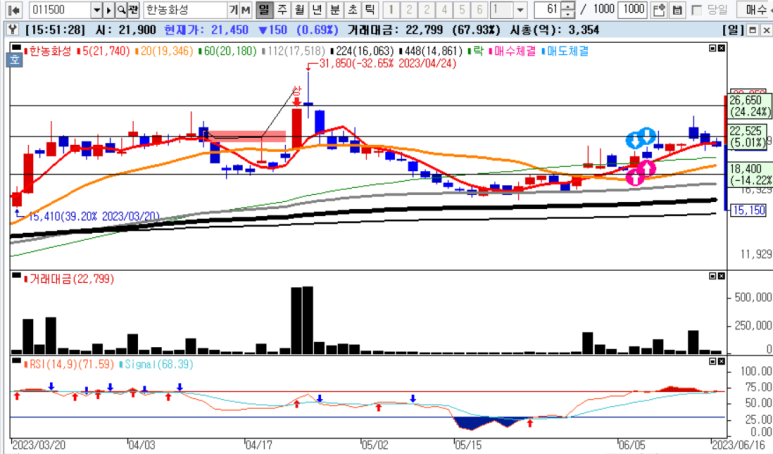Click the candle count field showing 61

(547, 9)
